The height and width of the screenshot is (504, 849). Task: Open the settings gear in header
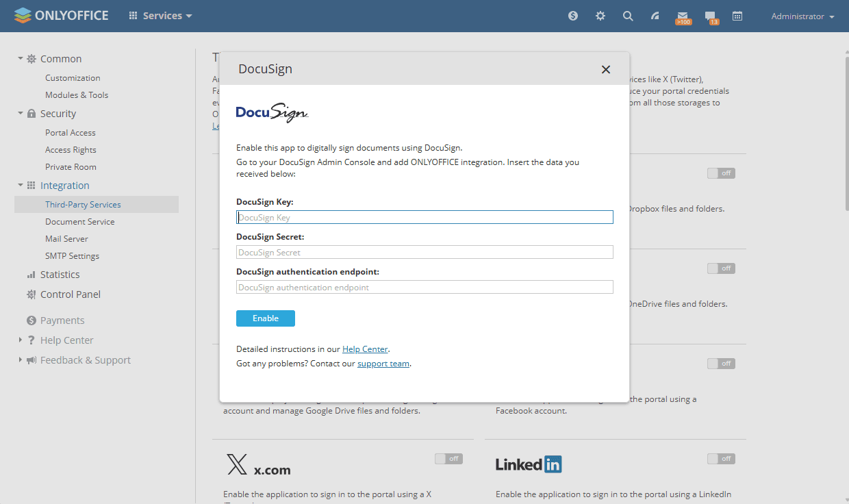[600, 16]
